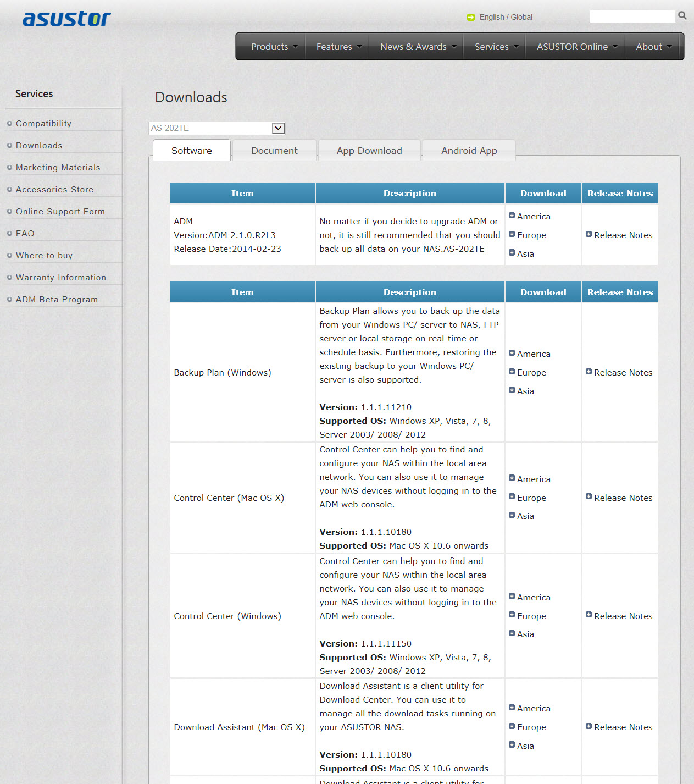Open Backup Plan Release Notes link
This screenshot has width=694, height=784.
click(623, 373)
